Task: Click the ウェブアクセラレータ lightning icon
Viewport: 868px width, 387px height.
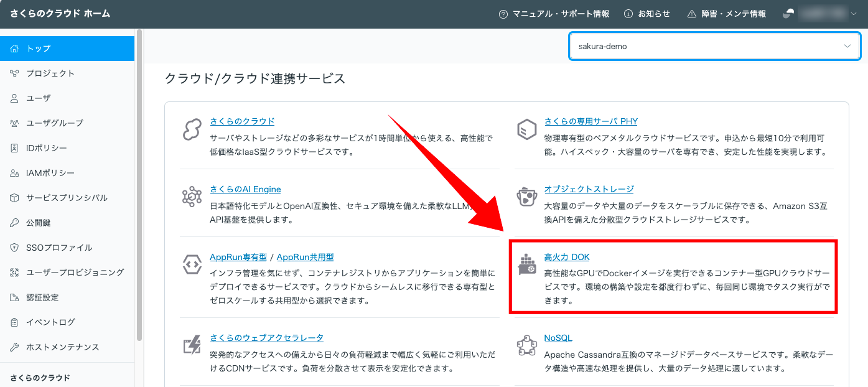Action: [x=192, y=346]
